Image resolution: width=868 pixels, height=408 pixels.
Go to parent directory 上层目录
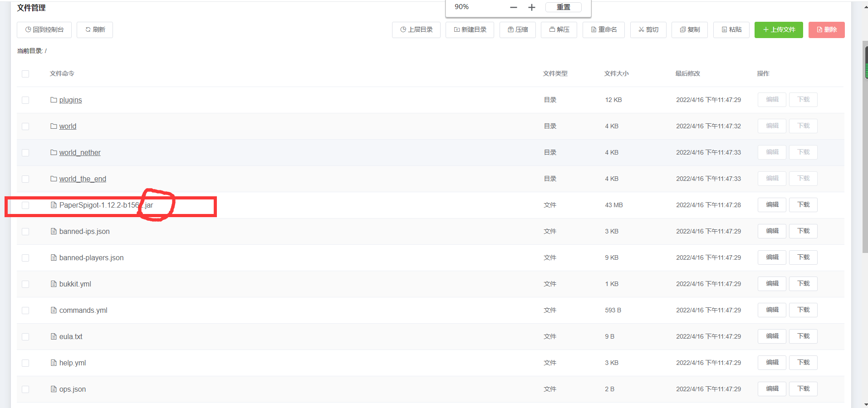[416, 30]
